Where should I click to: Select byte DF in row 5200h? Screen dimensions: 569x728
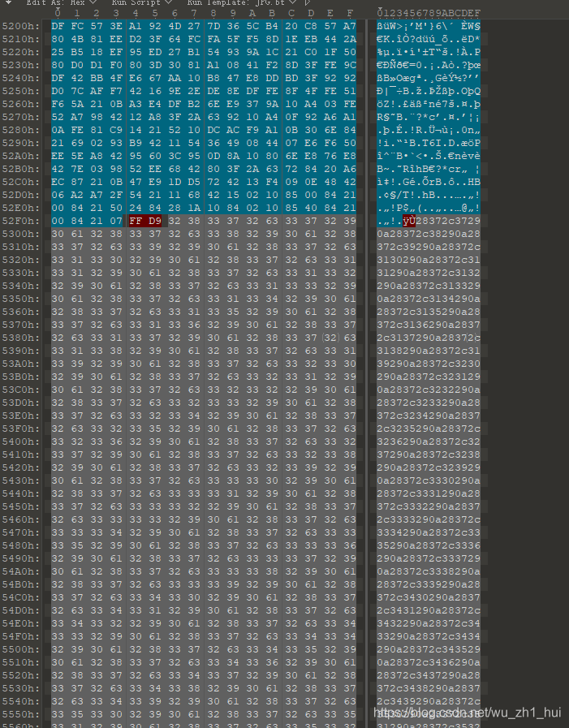pyautogui.click(x=58, y=26)
